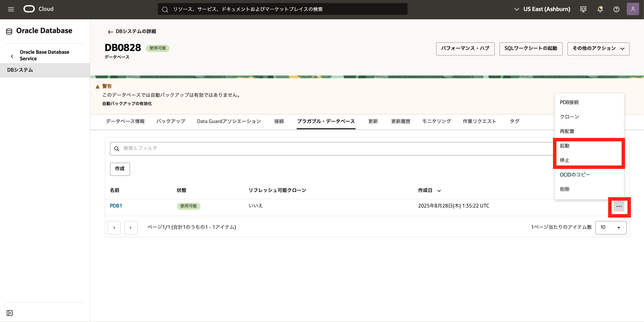Go back via Oracle Base Database Service chevron
The image size is (644, 322).
point(12,56)
